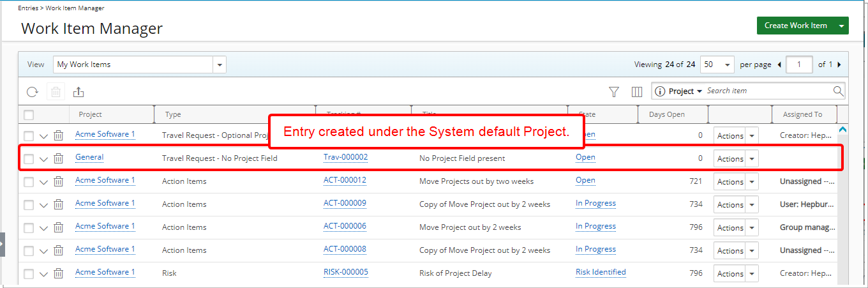Image resolution: width=868 pixels, height=288 pixels.
Task: Click trash icon for the ACT-000012 row
Action: [x=58, y=181]
